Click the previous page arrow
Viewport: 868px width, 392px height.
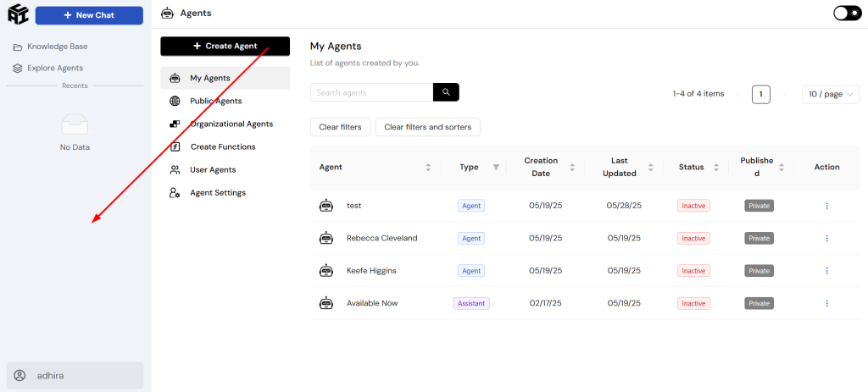pyautogui.click(x=738, y=95)
